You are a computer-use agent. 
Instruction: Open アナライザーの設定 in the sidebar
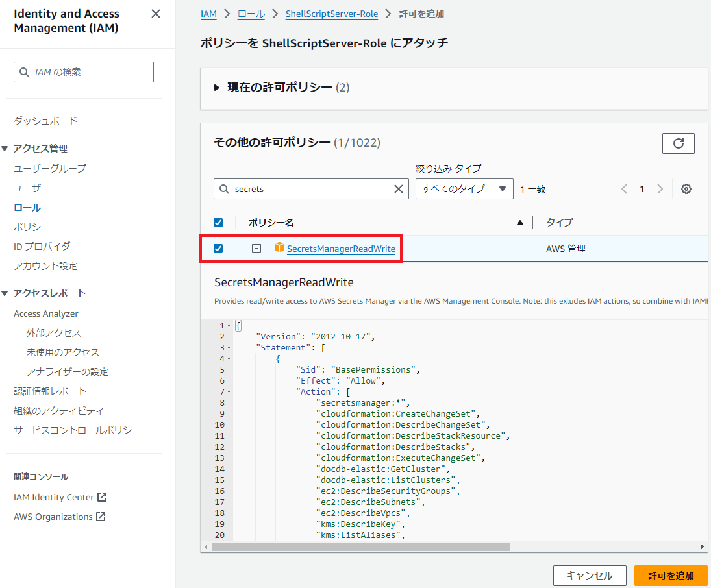click(x=68, y=372)
